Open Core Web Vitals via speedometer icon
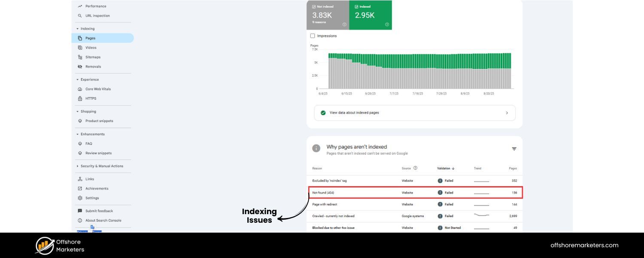 pyautogui.click(x=79, y=89)
